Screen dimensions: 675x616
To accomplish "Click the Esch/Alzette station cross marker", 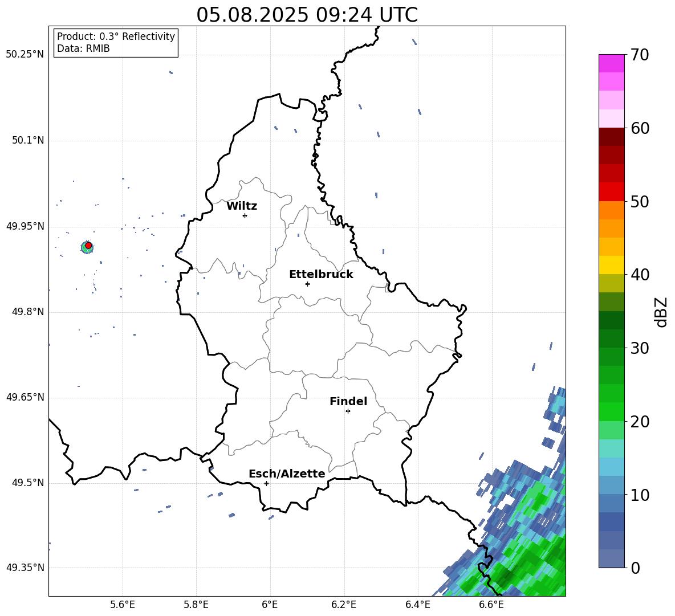I will pyautogui.click(x=266, y=483).
